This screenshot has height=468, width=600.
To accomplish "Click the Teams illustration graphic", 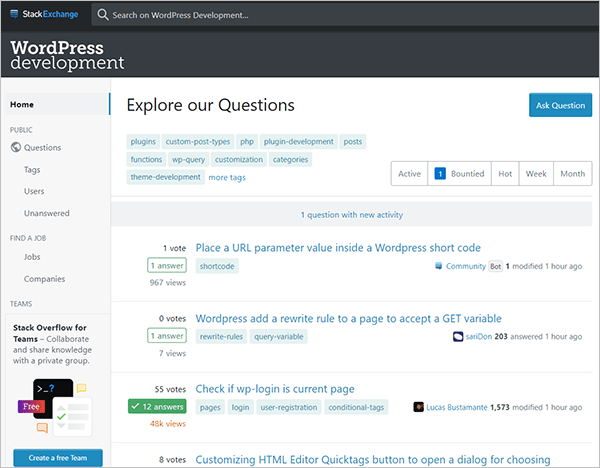I will (55, 407).
